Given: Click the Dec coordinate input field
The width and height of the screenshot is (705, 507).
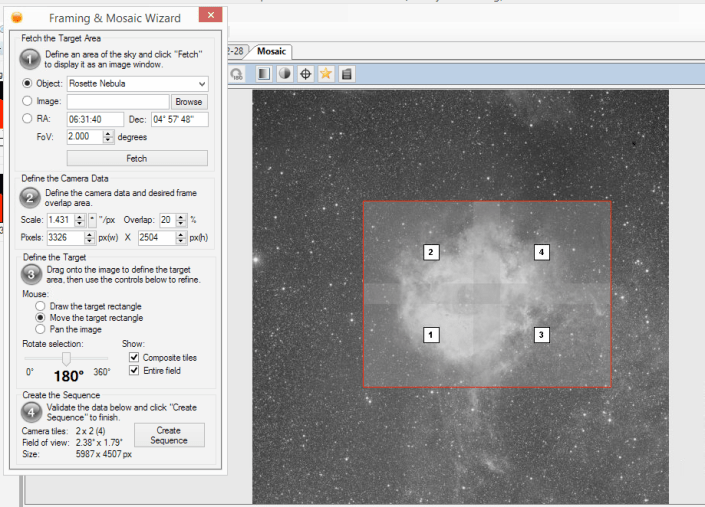Looking at the screenshot, I should point(179,119).
